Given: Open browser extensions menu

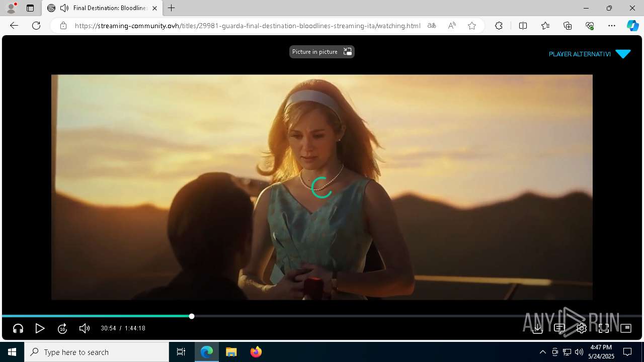Looking at the screenshot, I should click(x=499, y=26).
